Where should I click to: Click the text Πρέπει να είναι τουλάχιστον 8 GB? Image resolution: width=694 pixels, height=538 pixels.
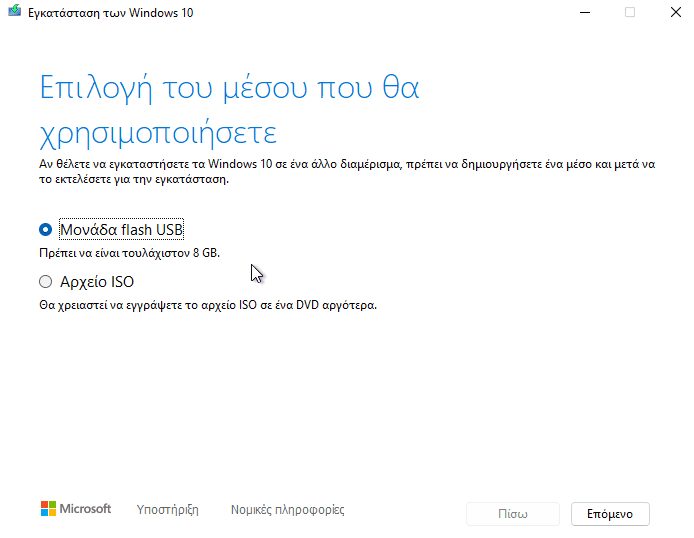pos(129,253)
